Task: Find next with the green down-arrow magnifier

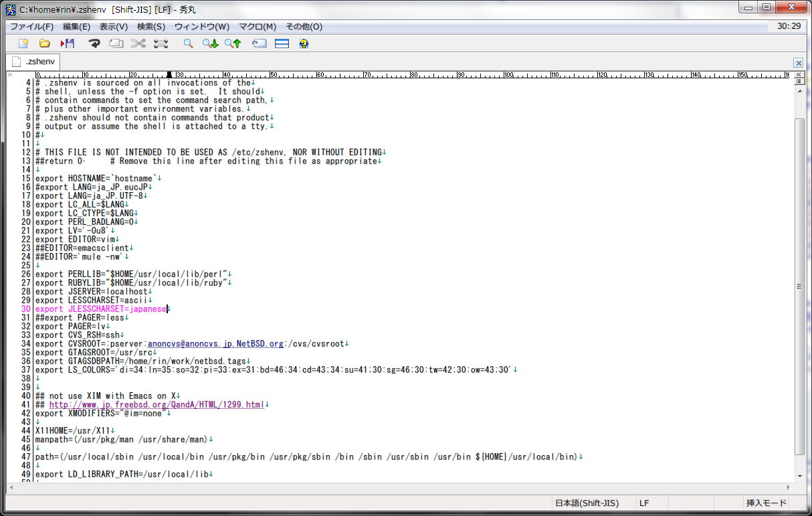Action: [x=211, y=44]
